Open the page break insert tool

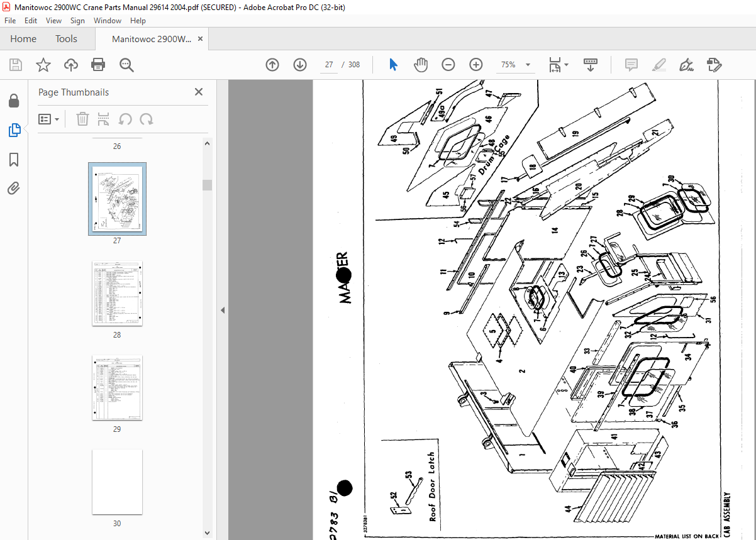point(104,119)
